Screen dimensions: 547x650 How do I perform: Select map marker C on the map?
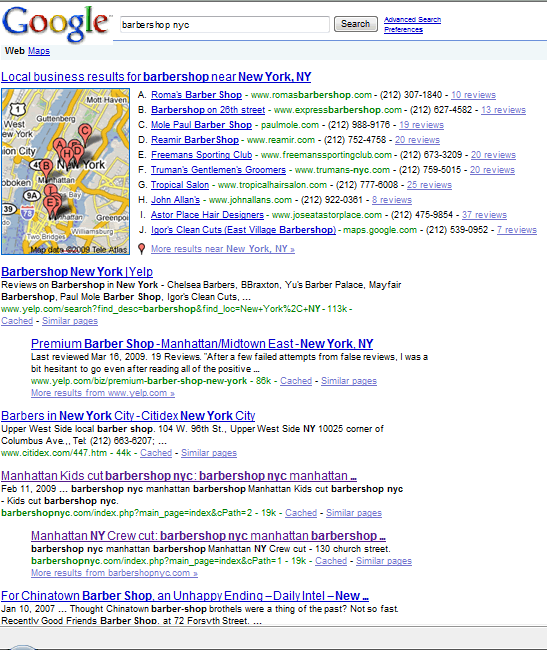(x=85, y=133)
